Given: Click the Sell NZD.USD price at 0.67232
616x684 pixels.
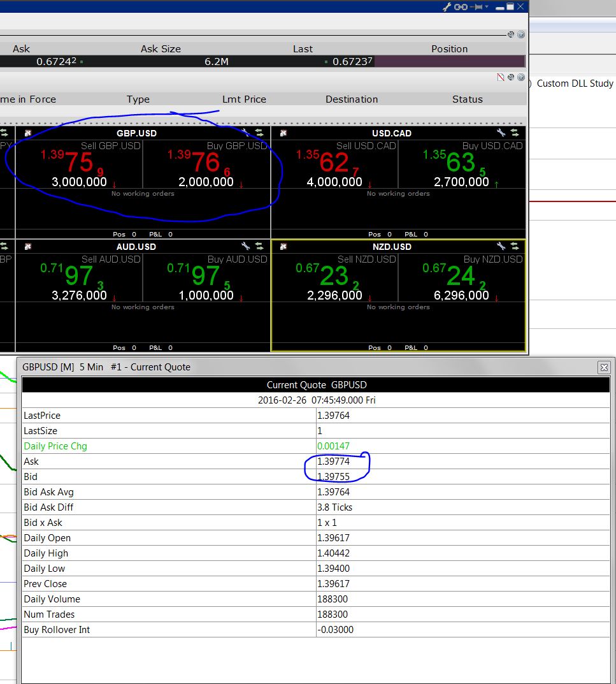Looking at the screenshot, I should (328, 276).
